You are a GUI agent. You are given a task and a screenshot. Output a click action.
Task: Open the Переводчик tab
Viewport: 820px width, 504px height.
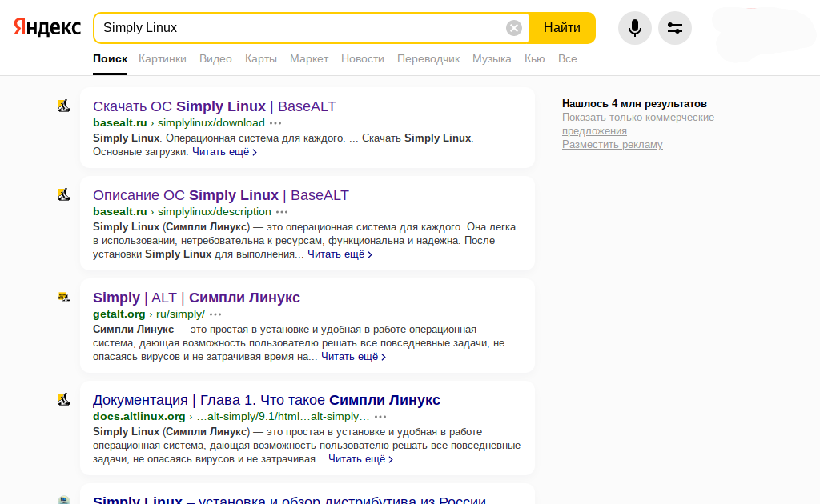pos(428,59)
